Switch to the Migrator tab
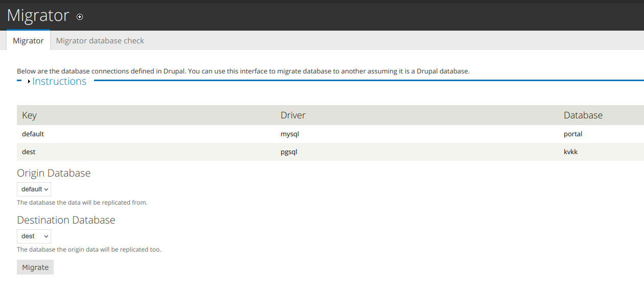This screenshot has width=644, height=296. pos(28,41)
